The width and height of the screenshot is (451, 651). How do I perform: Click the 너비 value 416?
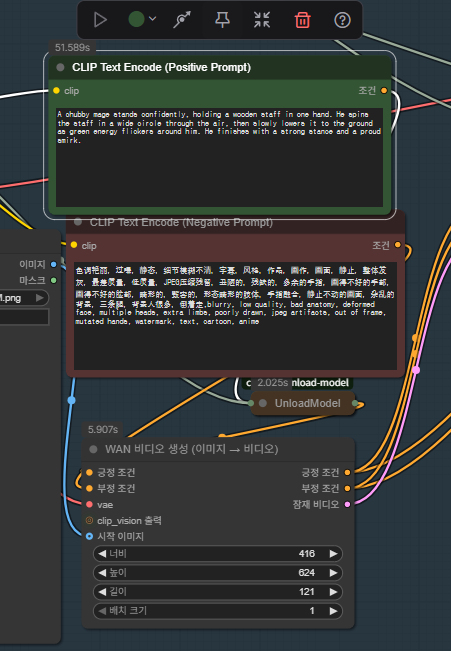(x=306, y=553)
